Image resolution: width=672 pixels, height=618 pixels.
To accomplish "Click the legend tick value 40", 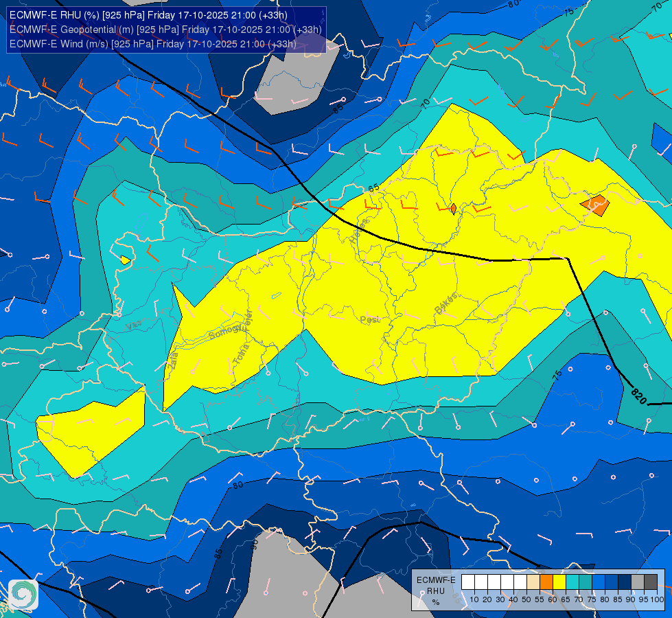I will pyautogui.click(x=513, y=599).
